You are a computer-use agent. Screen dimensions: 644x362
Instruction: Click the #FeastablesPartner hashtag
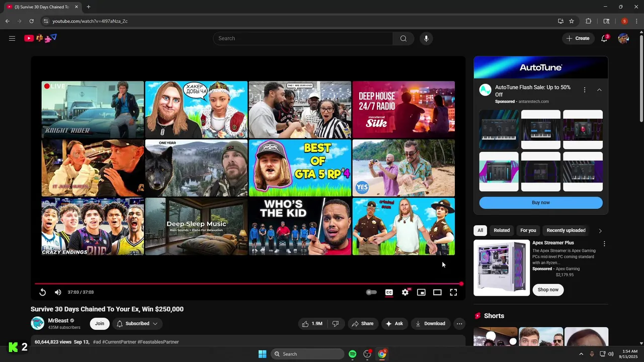158,342
